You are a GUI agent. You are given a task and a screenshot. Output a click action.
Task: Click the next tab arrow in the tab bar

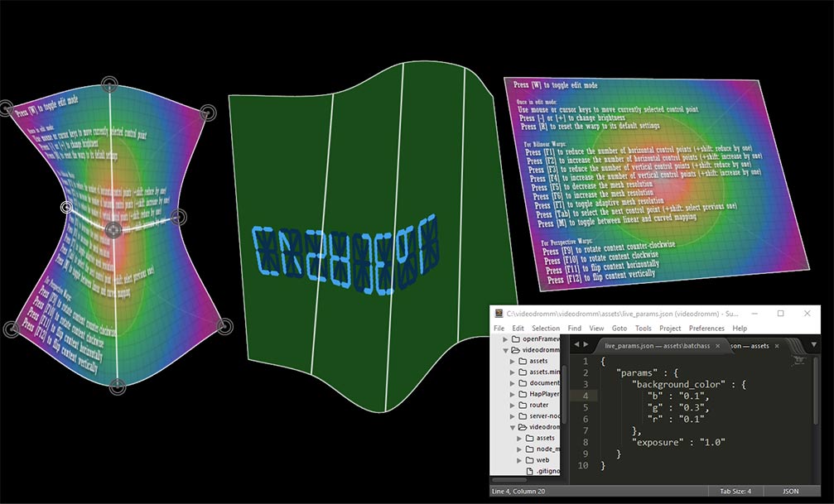(x=586, y=344)
